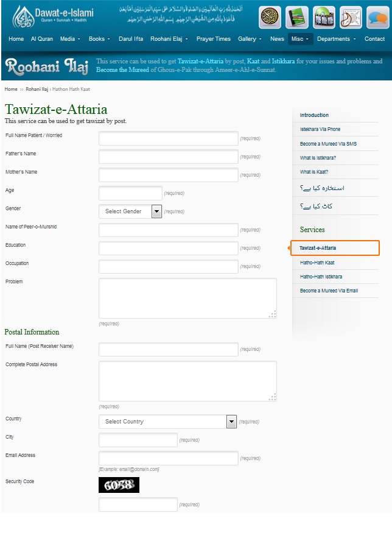The width and height of the screenshot is (392, 552).
Task: Focus the Occupation field
Action: 169,266
